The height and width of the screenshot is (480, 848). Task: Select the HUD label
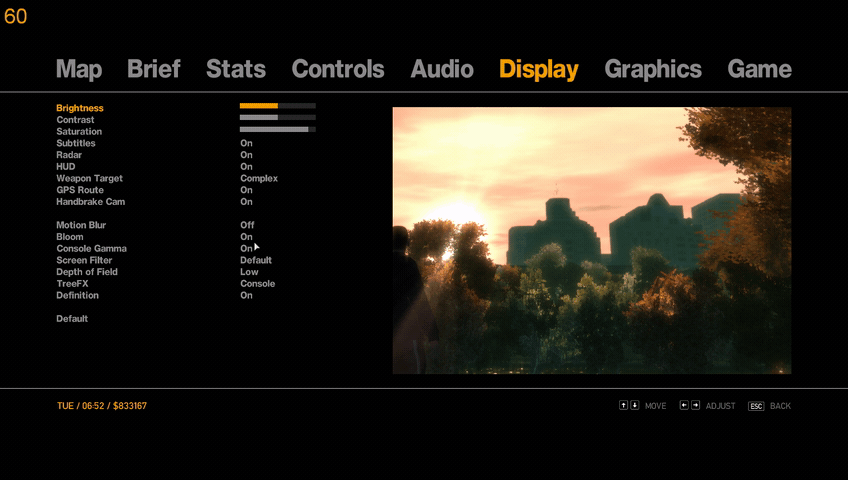tap(65, 166)
